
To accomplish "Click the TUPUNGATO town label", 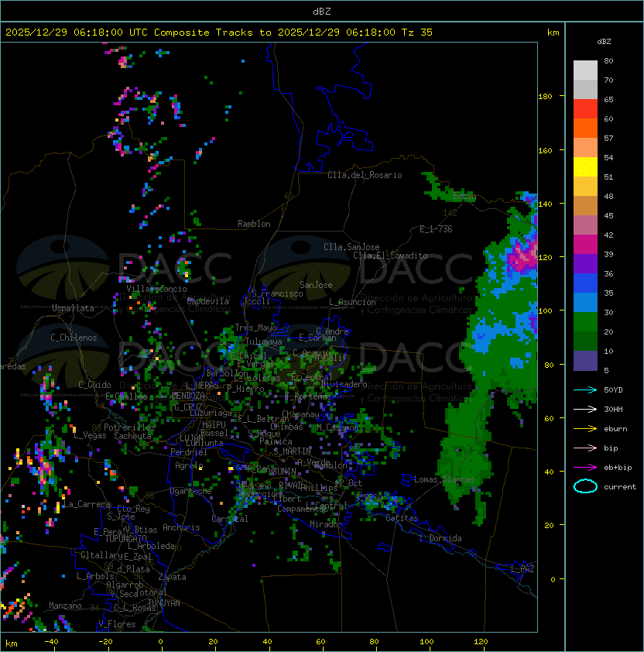I will [125, 538].
